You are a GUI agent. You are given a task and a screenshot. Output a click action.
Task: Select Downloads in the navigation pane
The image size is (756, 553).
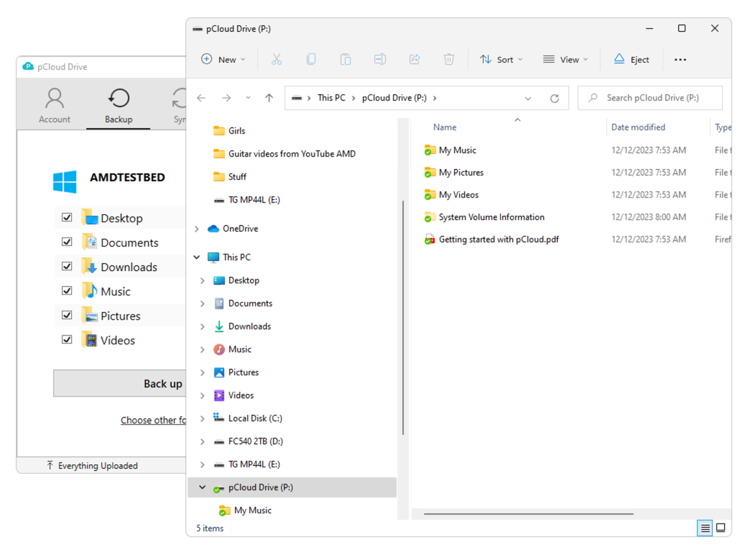point(249,326)
